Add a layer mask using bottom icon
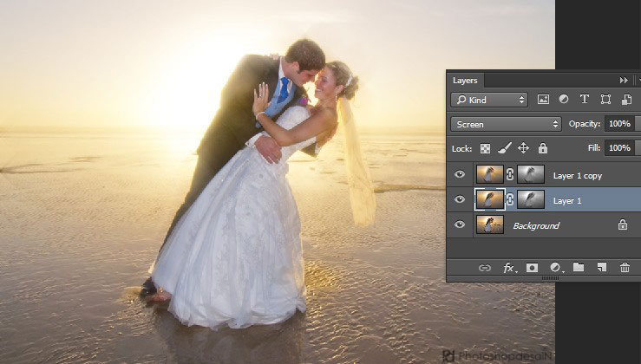The width and height of the screenshot is (641, 364). [532, 268]
